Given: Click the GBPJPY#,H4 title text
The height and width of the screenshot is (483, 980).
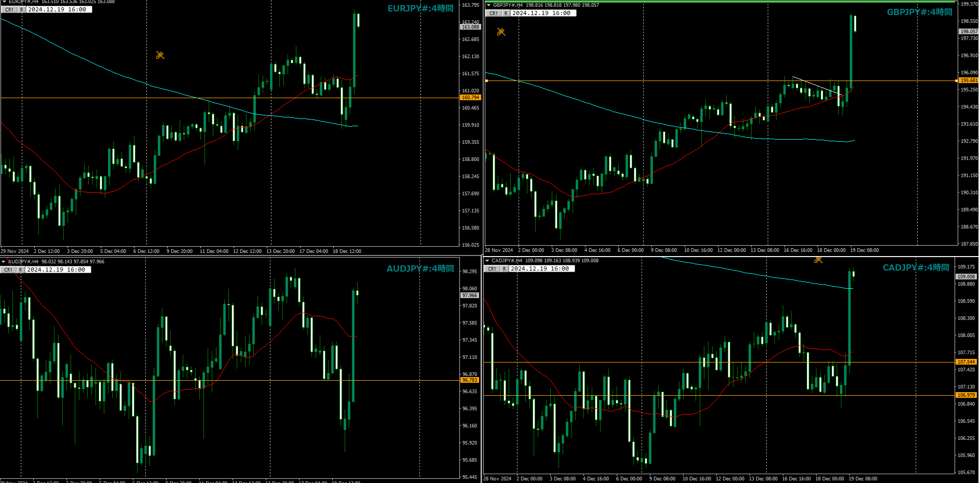Looking at the screenshot, I should [508, 5].
